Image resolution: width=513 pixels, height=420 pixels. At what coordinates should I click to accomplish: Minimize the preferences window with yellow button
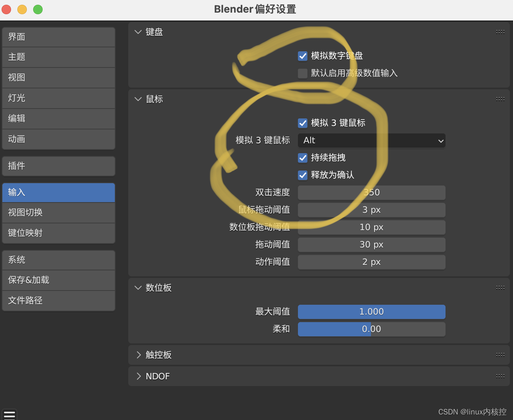click(22, 9)
